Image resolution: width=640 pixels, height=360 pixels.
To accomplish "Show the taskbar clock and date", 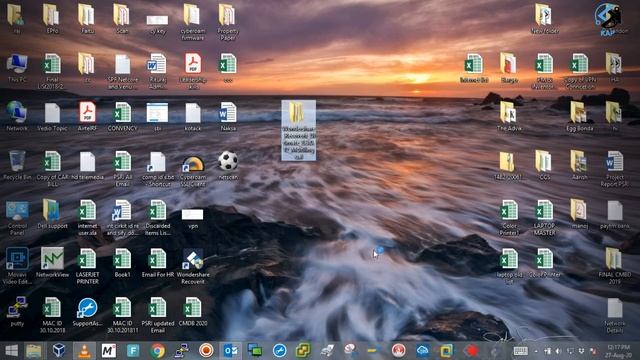I will 619,351.
